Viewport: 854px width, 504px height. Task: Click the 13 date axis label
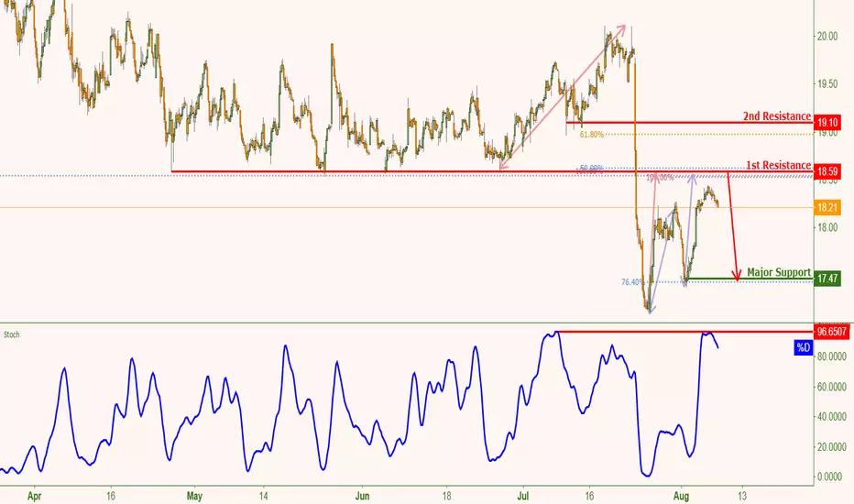point(742,496)
